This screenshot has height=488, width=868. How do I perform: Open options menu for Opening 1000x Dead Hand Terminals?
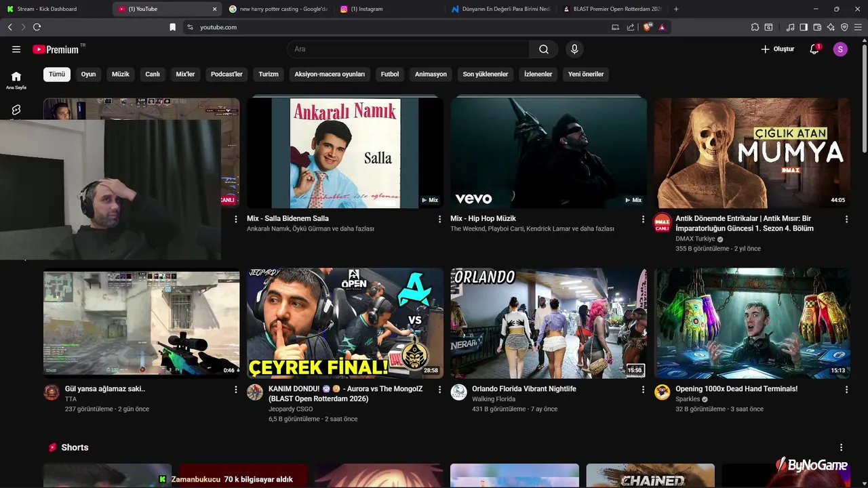[x=846, y=390]
